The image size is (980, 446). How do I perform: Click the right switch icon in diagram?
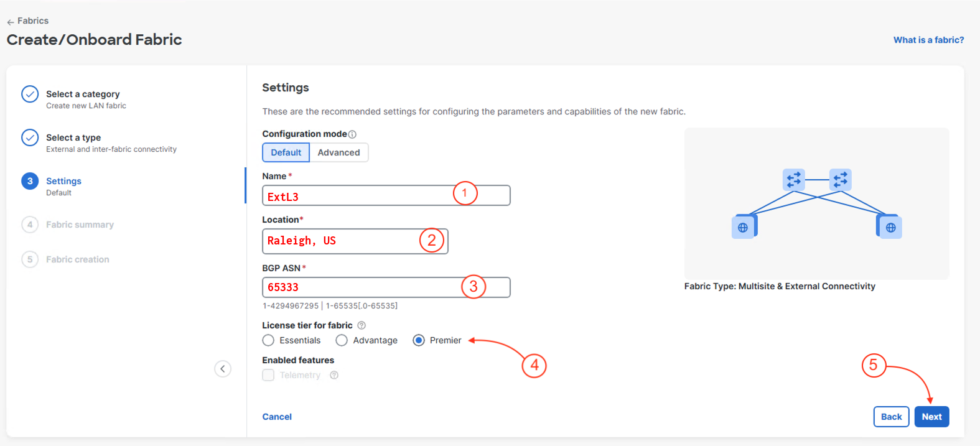[840, 180]
